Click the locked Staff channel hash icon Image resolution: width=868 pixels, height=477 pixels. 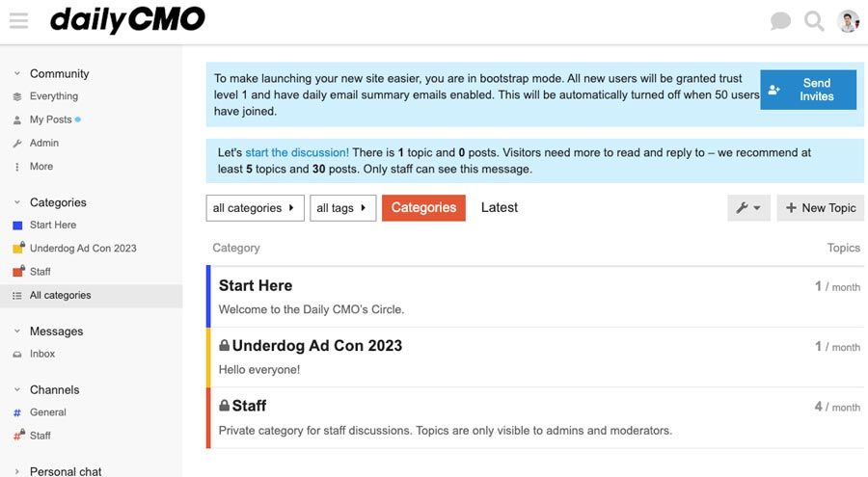tap(18, 435)
